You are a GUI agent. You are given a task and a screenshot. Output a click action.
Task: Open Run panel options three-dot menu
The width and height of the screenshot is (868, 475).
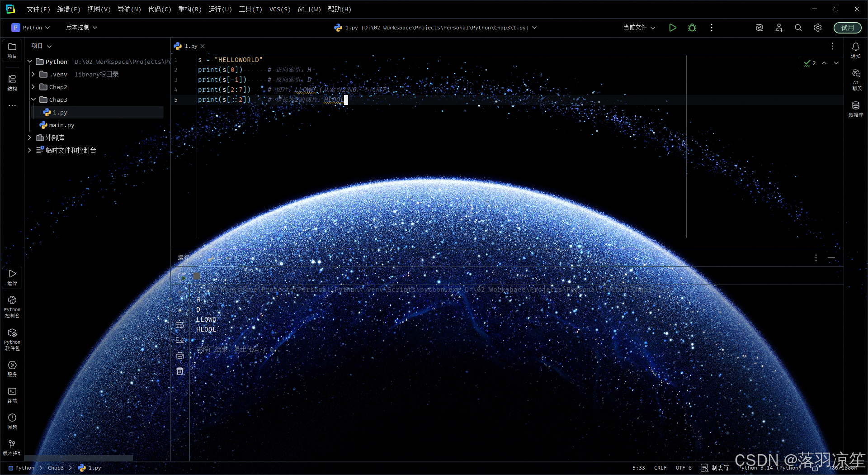click(x=816, y=258)
